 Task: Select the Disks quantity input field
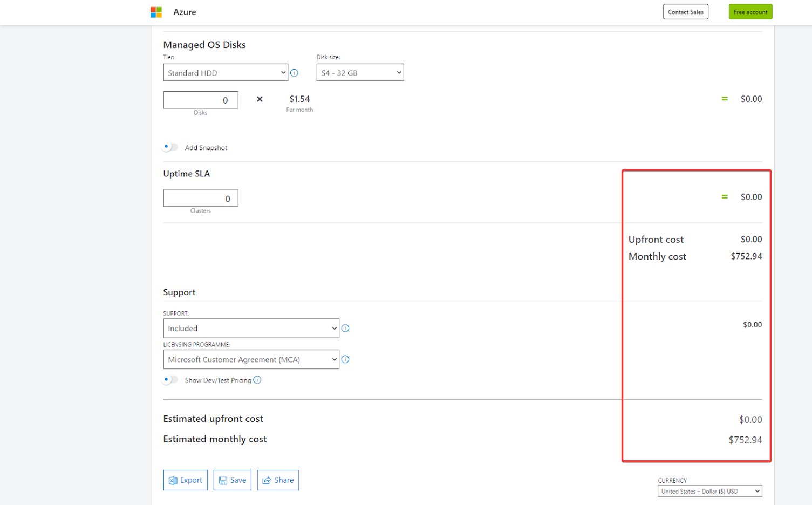click(x=200, y=100)
